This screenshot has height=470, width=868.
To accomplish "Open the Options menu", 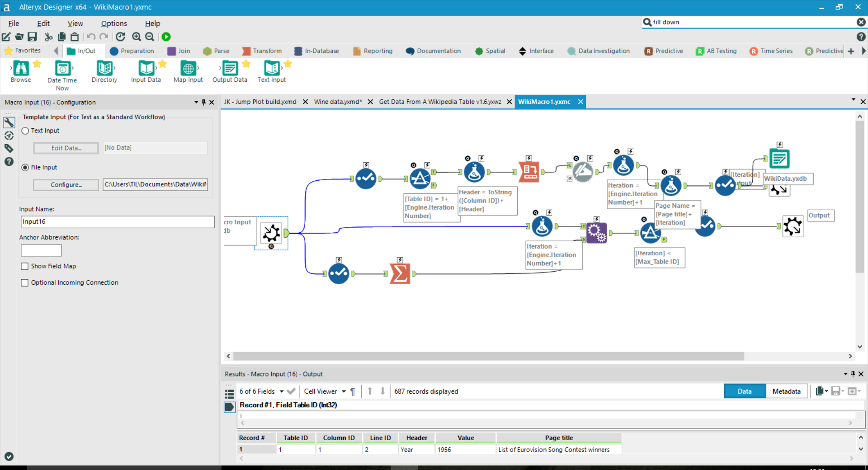I will coord(113,23).
